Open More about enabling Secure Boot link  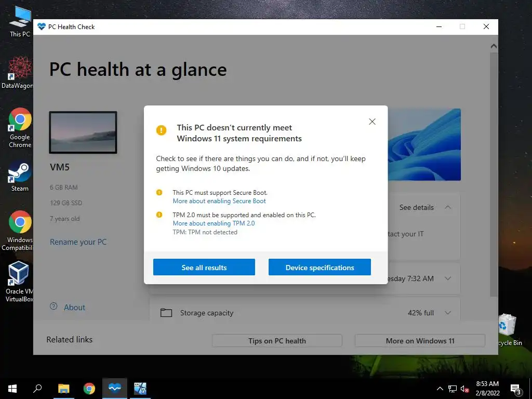click(x=219, y=201)
